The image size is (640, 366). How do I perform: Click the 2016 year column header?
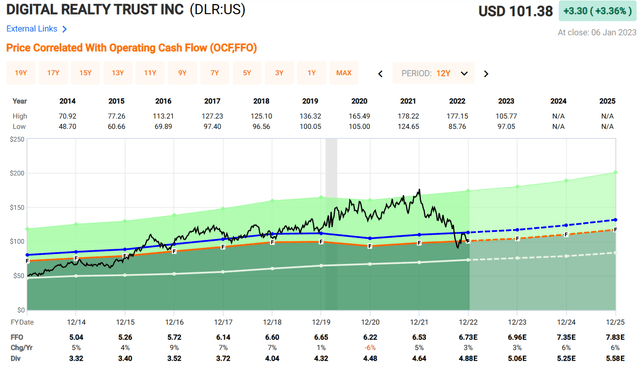[x=163, y=101]
